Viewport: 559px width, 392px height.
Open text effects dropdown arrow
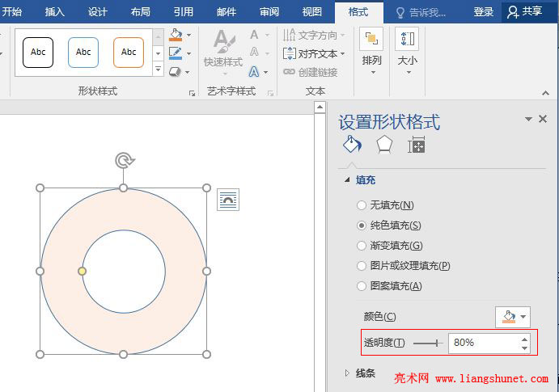(x=266, y=72)
